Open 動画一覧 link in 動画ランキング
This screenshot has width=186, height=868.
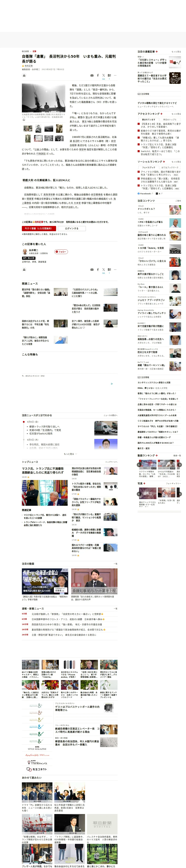click(177, 456)
